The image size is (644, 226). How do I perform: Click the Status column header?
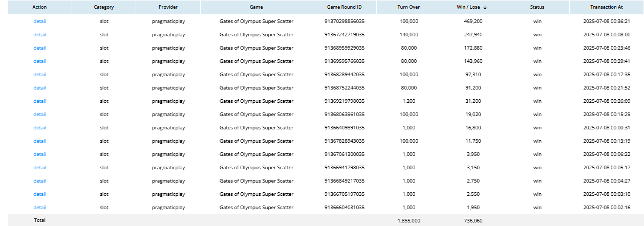point(537,8)
